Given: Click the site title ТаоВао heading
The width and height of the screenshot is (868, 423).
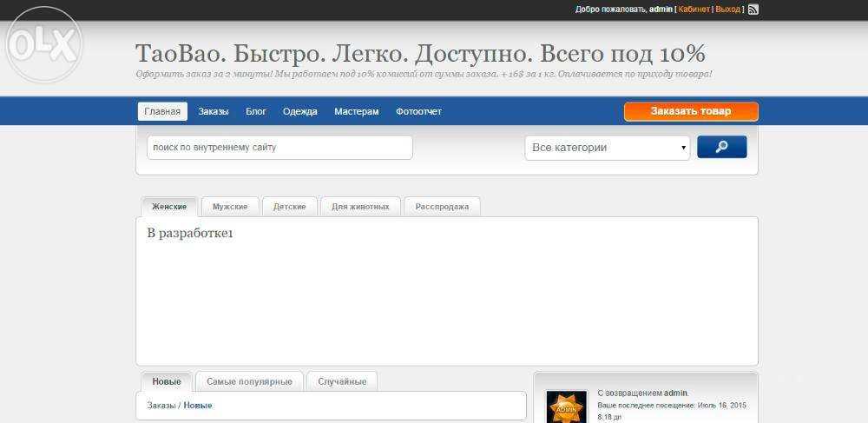Looking at the screenshot, I should (x=420, y=54).
